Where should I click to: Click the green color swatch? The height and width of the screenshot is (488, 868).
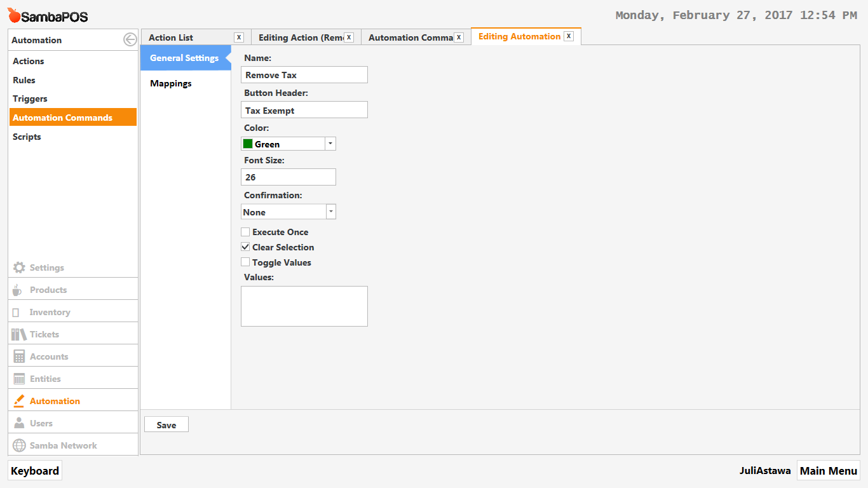click(x=248, y=144)
